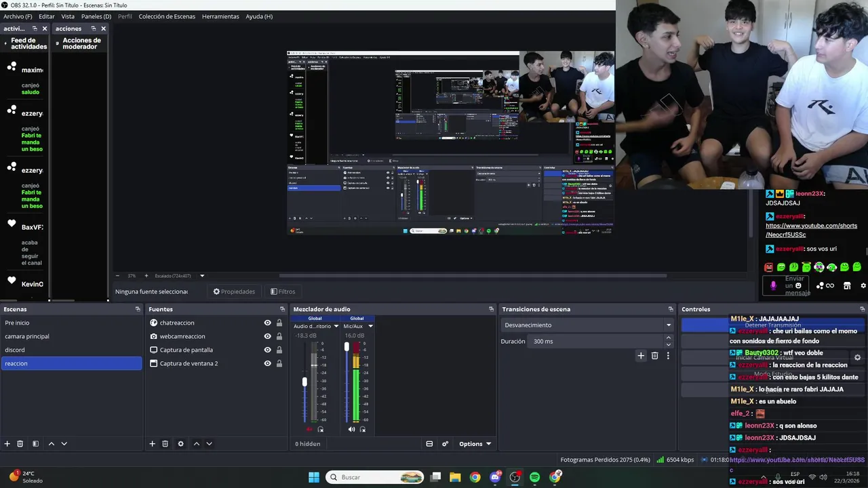Switch audio mixer layout icon
Viewport: 868px width, 488px height.
tap(429, 444)
